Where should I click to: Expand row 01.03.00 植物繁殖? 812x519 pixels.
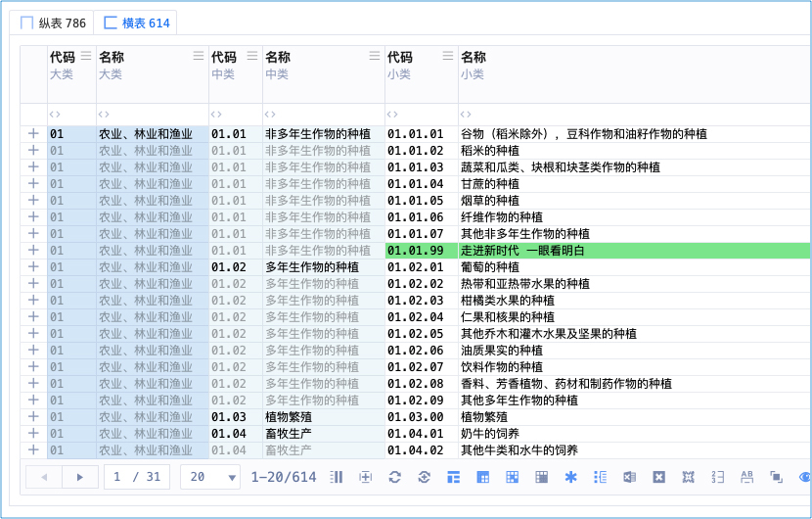33,416
